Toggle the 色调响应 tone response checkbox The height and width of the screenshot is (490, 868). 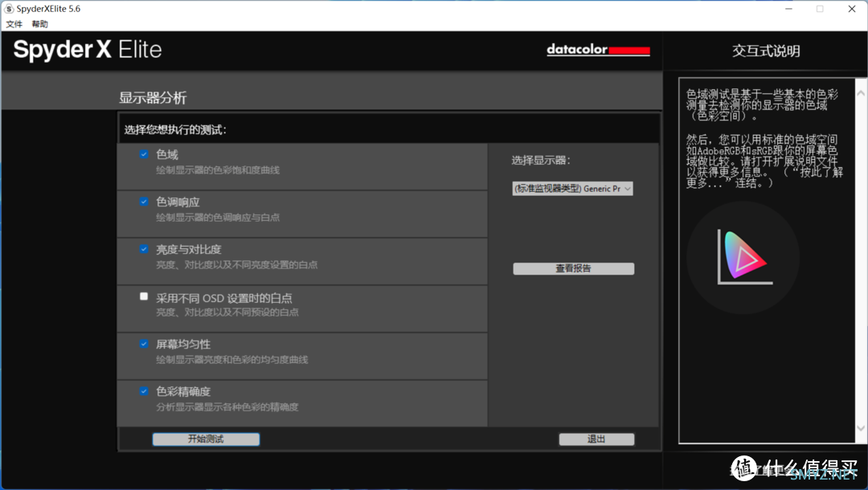144,202
